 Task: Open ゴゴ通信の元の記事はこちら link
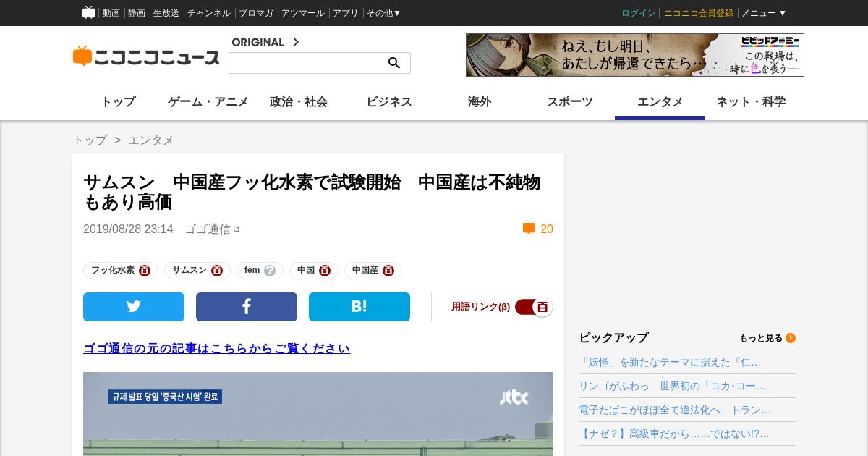tap(216, 348)
